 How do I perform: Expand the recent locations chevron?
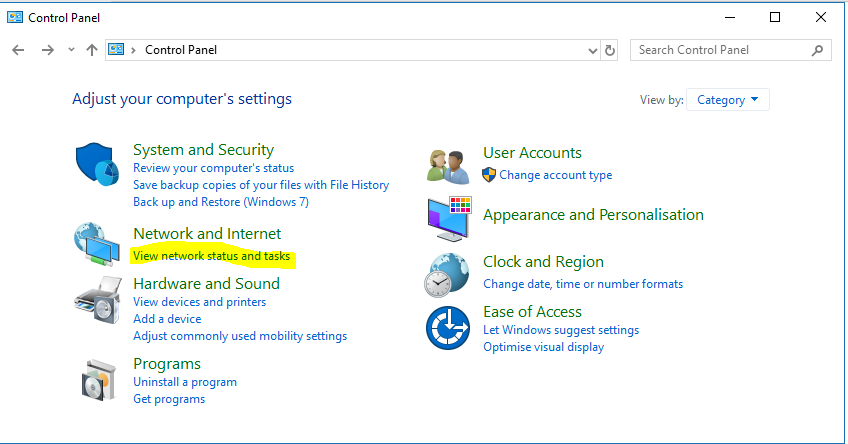pos(71,50)
